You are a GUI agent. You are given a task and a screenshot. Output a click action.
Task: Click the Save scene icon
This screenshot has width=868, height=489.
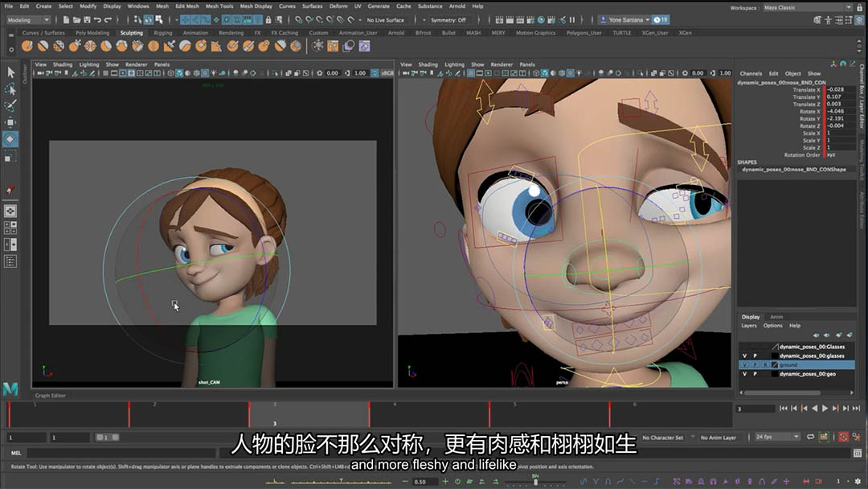pyautogui.click(x=87, y=20)
